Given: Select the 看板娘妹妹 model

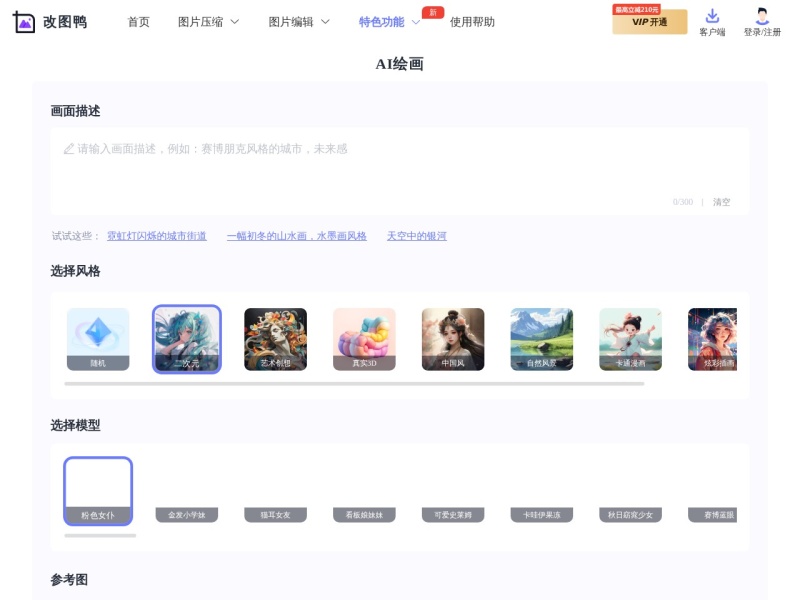Looking at the screenshot, I should click(x=364, y=491).
